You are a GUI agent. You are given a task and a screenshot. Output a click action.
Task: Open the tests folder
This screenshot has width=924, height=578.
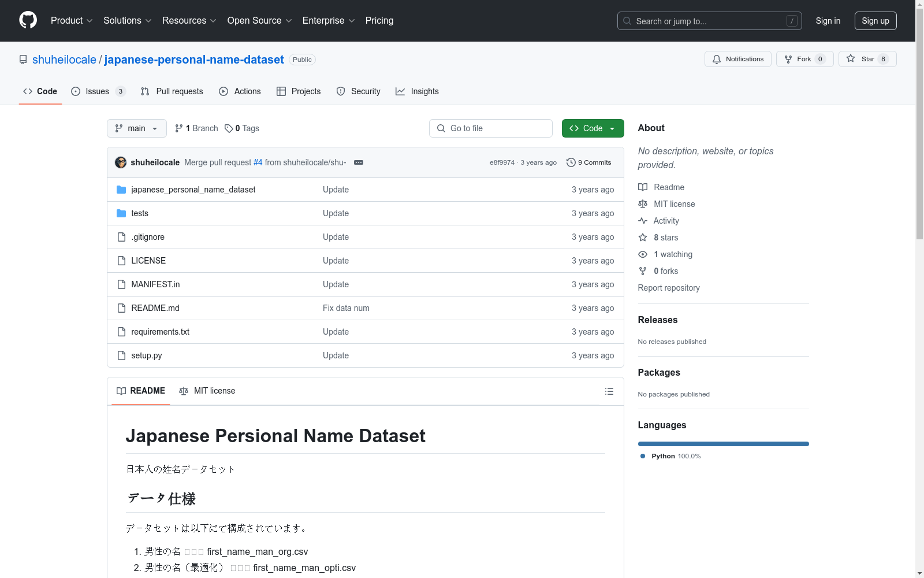140,213
